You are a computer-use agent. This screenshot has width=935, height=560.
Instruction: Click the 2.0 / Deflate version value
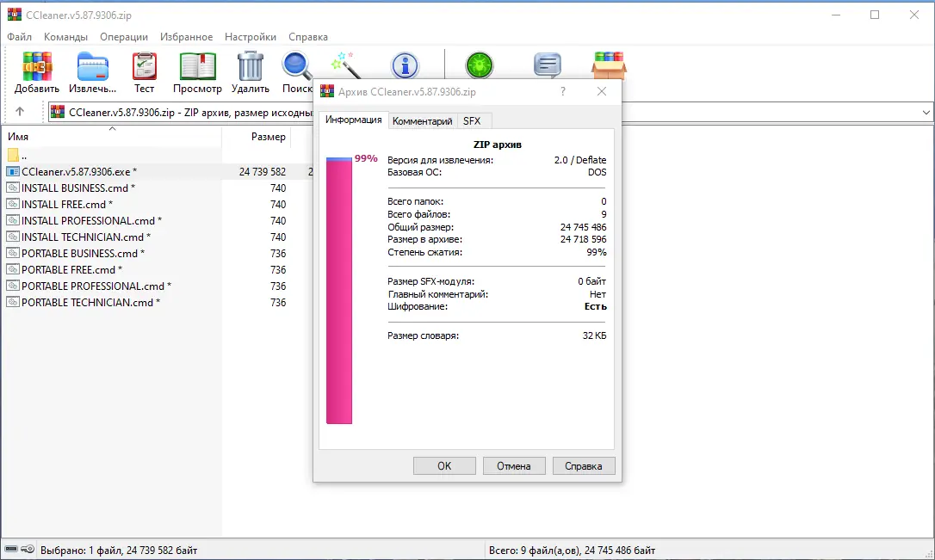point(579,160)
